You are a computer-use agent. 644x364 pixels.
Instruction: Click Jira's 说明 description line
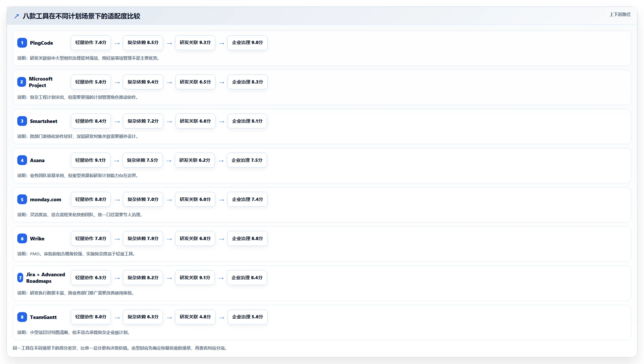click(x=76, y=293)
